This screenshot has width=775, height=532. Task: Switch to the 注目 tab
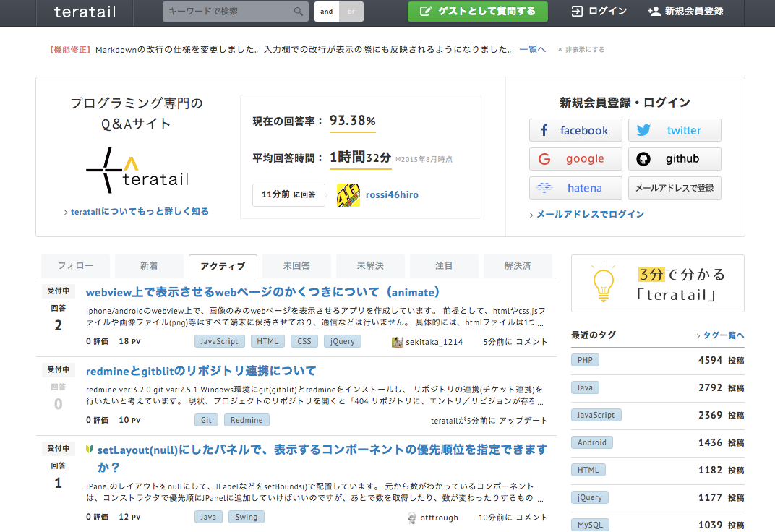(444, 266)
